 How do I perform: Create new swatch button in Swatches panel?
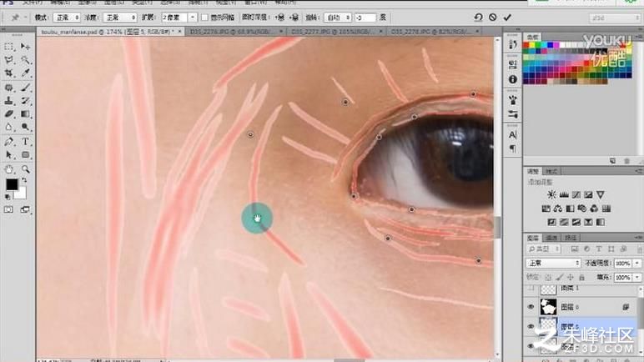pos(612,161)
